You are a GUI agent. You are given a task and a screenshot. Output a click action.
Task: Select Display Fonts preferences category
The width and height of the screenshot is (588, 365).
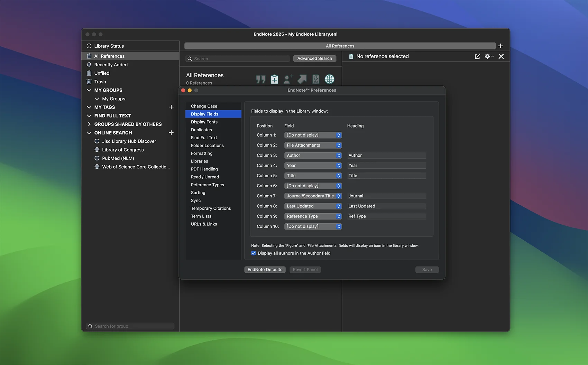coord(213,122)
